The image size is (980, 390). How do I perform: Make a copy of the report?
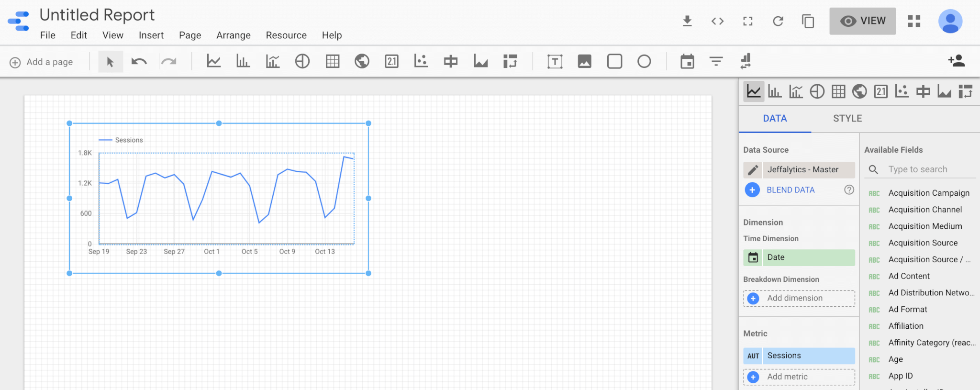coord(808,21)
